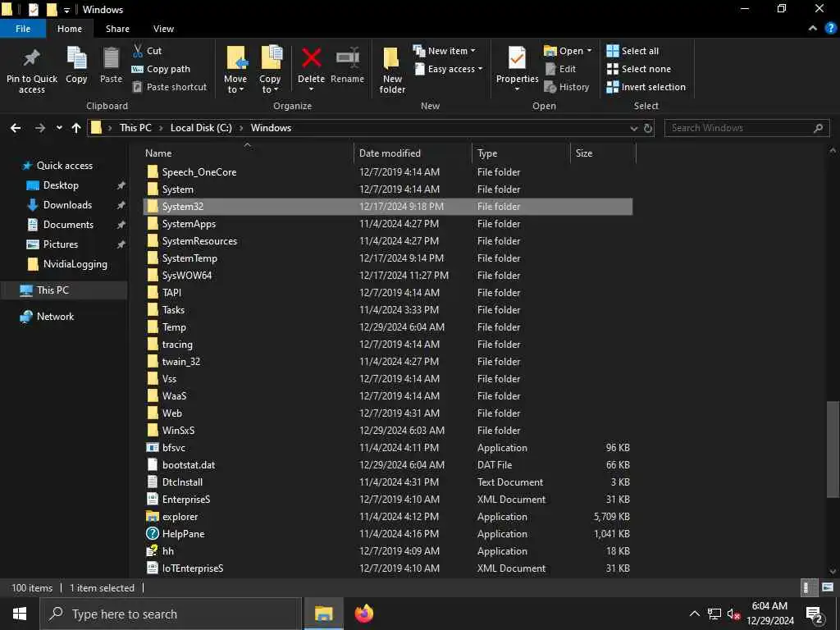Switch to large icons view button
Screen dimensions: 840x630
pos(827,587)
